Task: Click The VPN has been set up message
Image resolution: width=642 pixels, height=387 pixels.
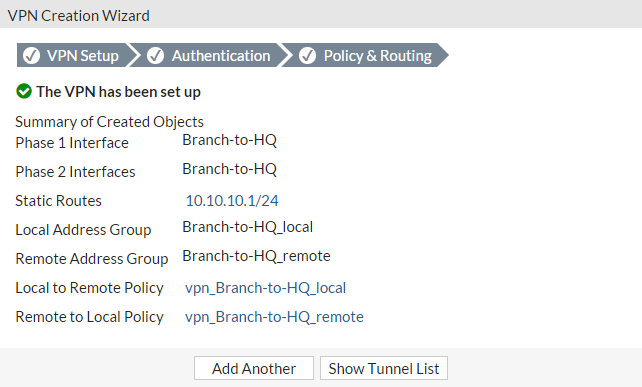Action: pos(118,92)
